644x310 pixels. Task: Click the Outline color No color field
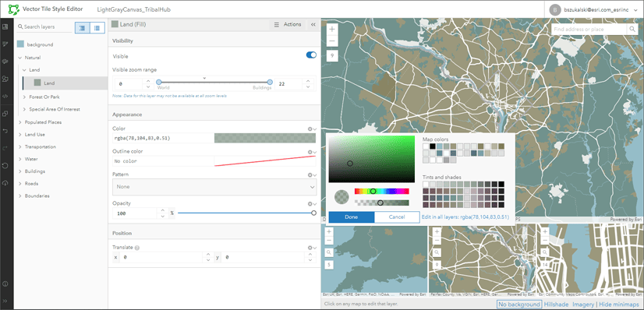point(163,161)
